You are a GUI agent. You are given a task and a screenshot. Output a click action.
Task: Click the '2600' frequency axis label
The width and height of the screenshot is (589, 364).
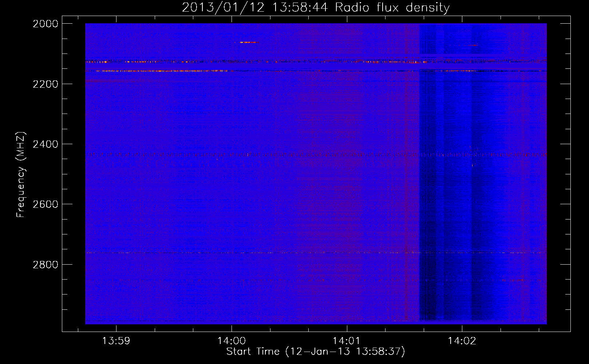(46, 204)
